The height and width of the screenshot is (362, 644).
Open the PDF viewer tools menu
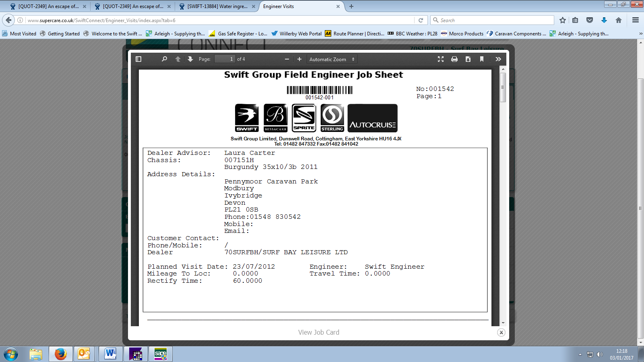pyautogui.click(x=498, y=59)
